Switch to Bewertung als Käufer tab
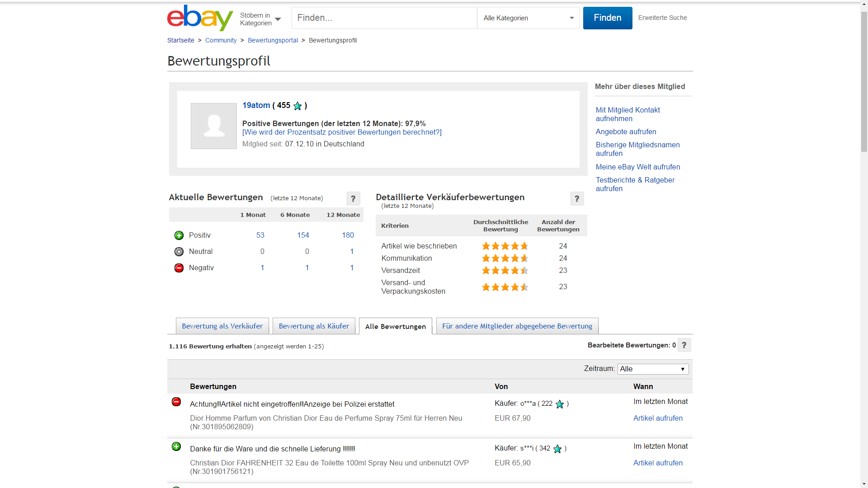The image size is (868, 488). click(314, 326)
